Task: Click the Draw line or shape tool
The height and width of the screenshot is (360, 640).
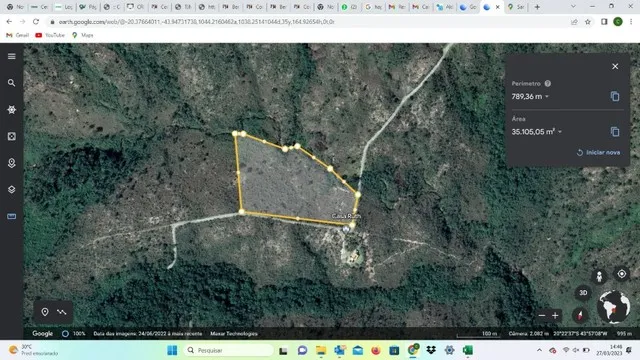Action: tap(62, 312)
